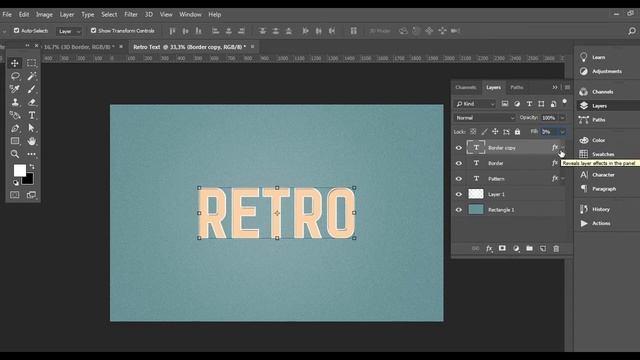
Task: Select the Rectangular Marquee tool
Action: [31, 63]
